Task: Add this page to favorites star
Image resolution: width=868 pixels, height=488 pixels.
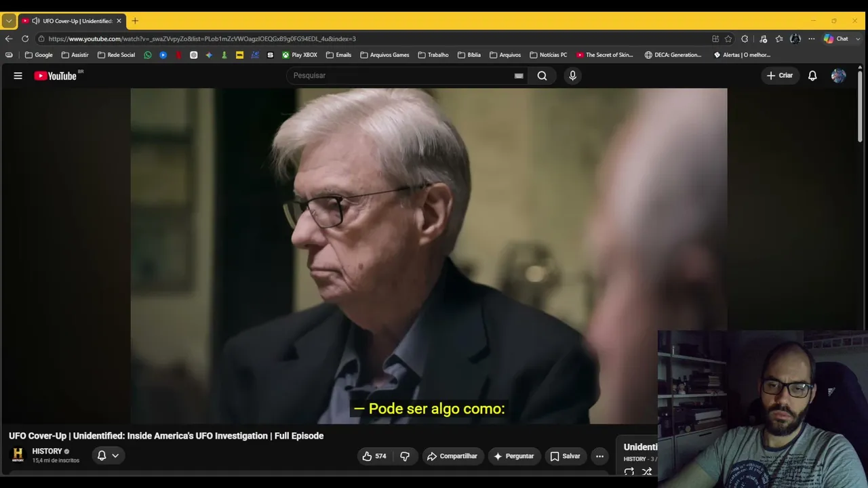Action: click(728, 39)
